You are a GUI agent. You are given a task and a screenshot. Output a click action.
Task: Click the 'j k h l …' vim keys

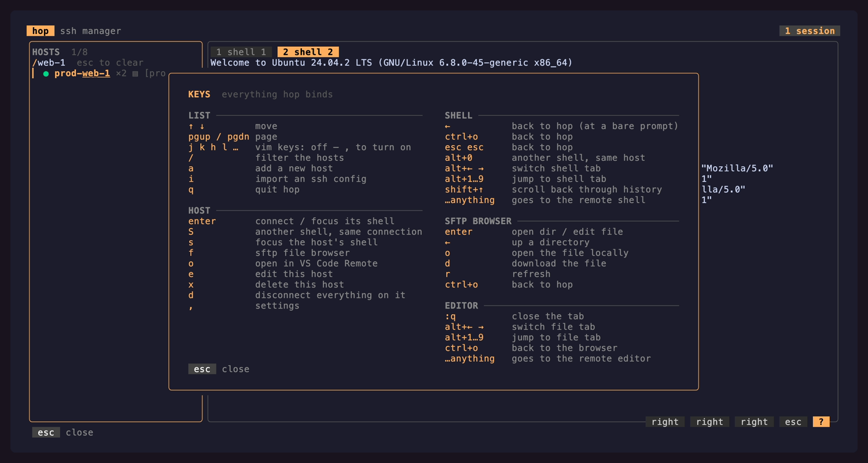[213, 147]
